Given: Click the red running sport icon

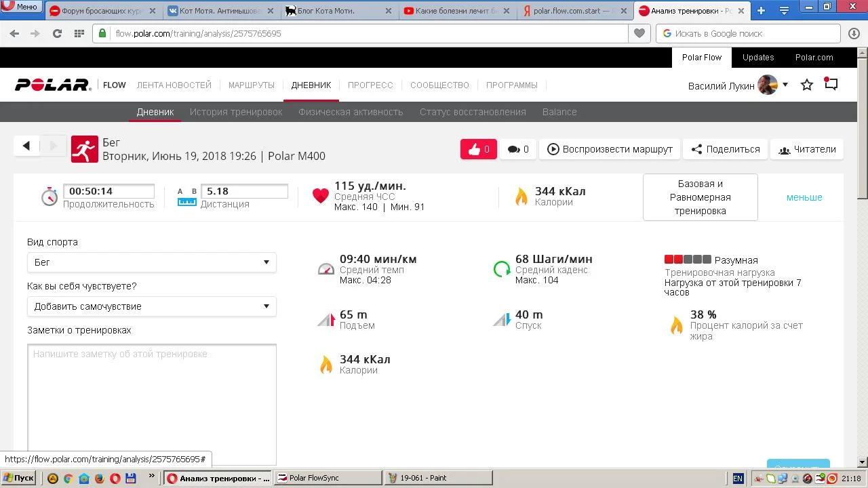Looking at the screenshot, I should coord(85,149).
